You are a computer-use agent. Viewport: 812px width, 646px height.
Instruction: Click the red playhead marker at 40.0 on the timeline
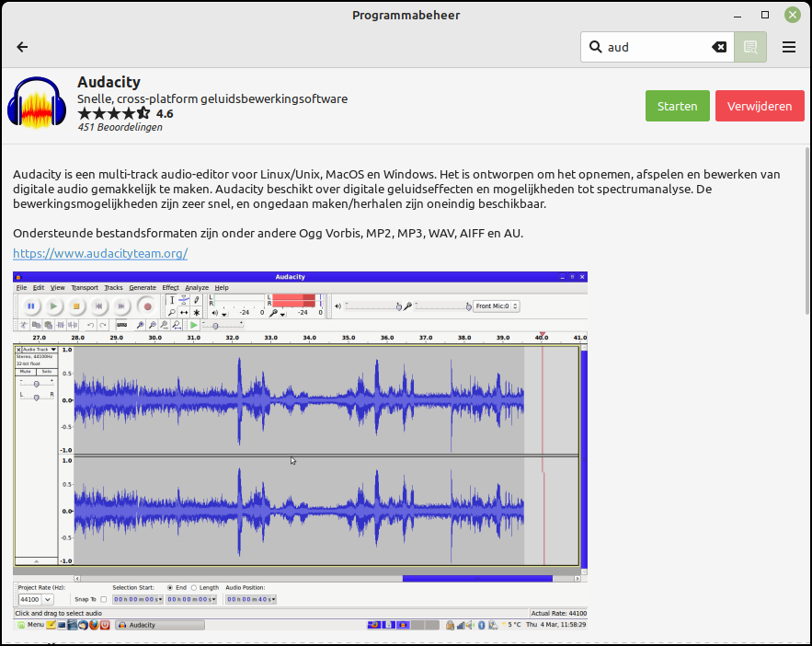(x=543, y=335)
